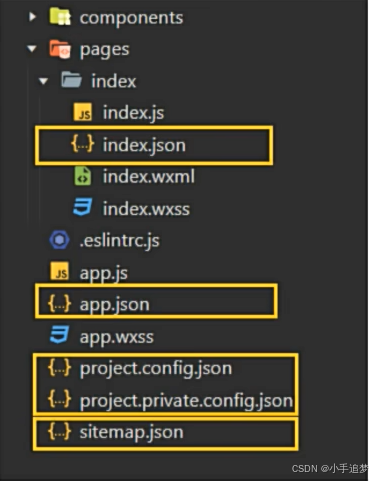373x481 pixels.
Task: Select the index folder label
Action: pyautogui.click(x=114, y=81)
